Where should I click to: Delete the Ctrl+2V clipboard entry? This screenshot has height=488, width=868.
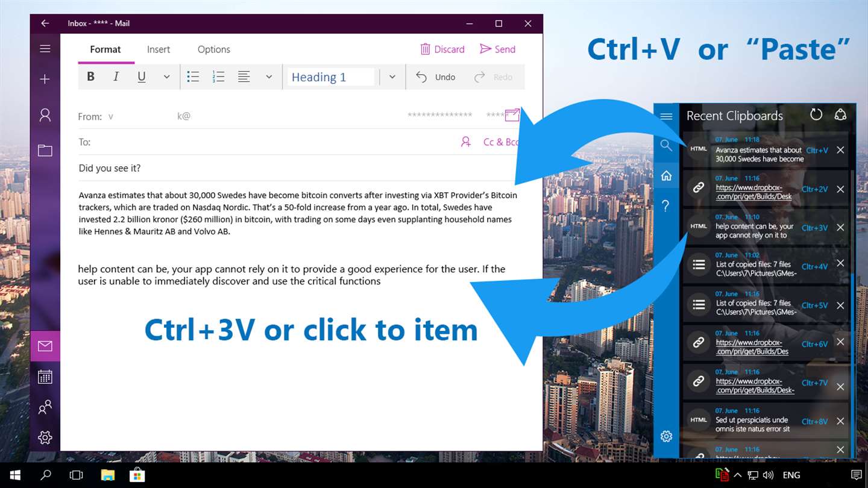840,189
